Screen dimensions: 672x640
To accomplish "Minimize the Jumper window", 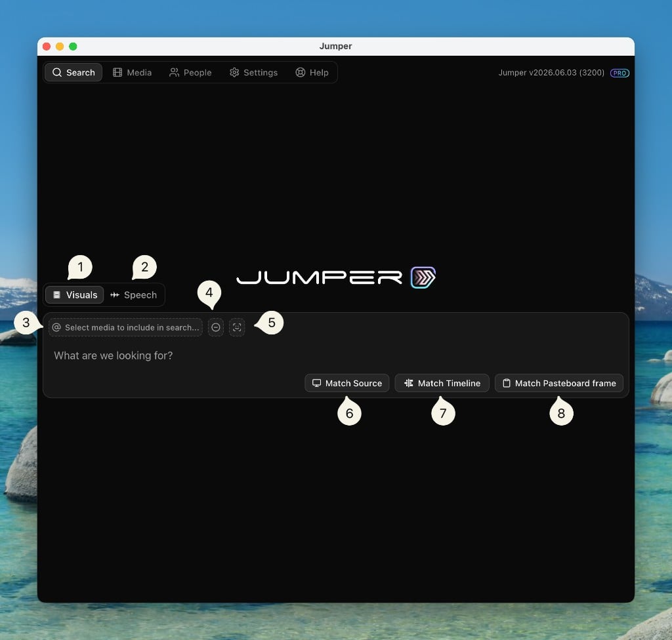I will (x=60, y=47).
